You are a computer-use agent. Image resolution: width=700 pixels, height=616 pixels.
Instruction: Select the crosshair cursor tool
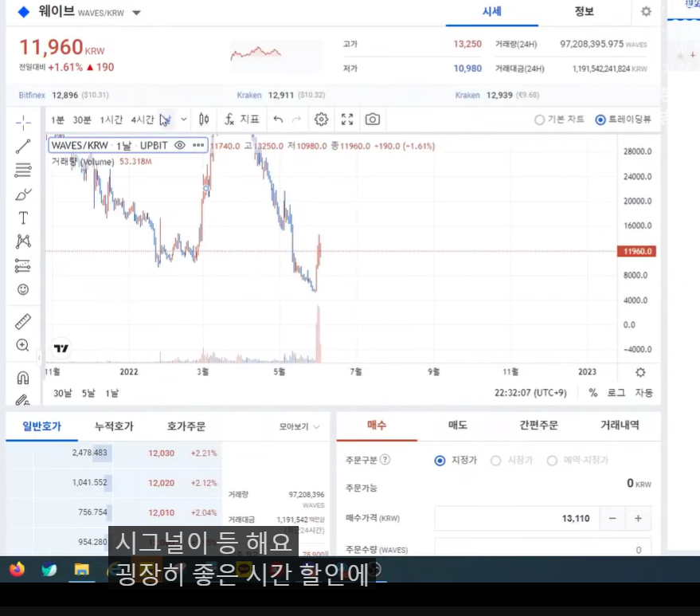23,122
